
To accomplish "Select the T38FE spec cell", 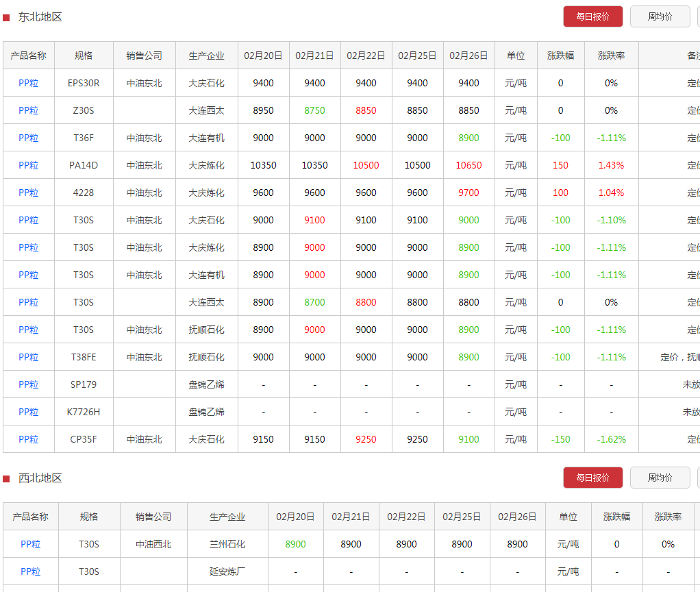I will click(x=84, y=357).
